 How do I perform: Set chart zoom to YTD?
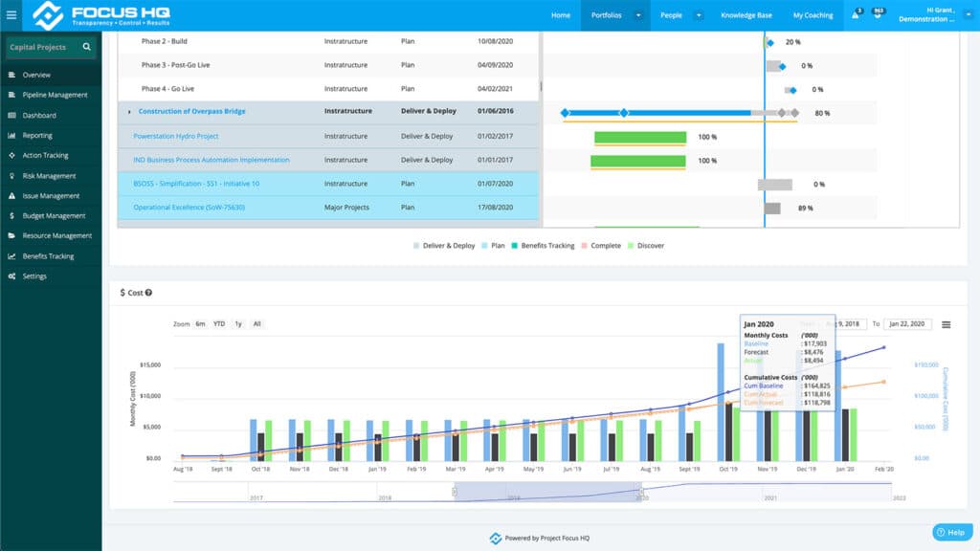pos(219,324)
